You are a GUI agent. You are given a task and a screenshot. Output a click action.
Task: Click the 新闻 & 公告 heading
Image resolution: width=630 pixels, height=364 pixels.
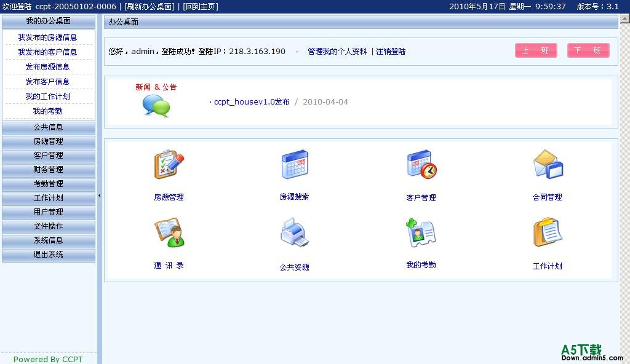pos(156,87)
